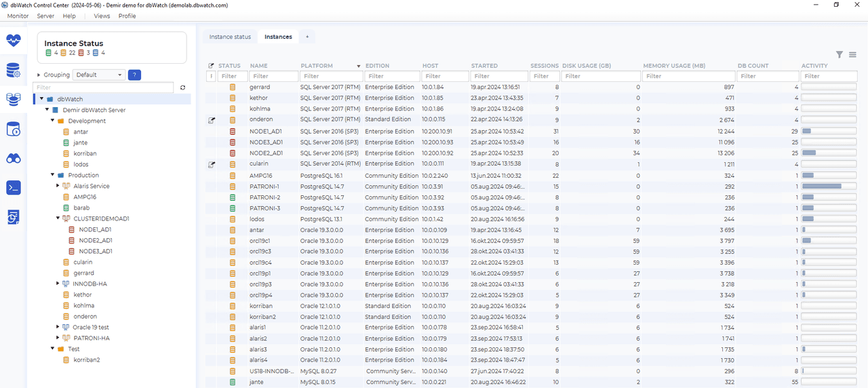Focus the tree Filter input field
Image resolution: width=868 pixels, height=388 pixels.
(102, 88)
